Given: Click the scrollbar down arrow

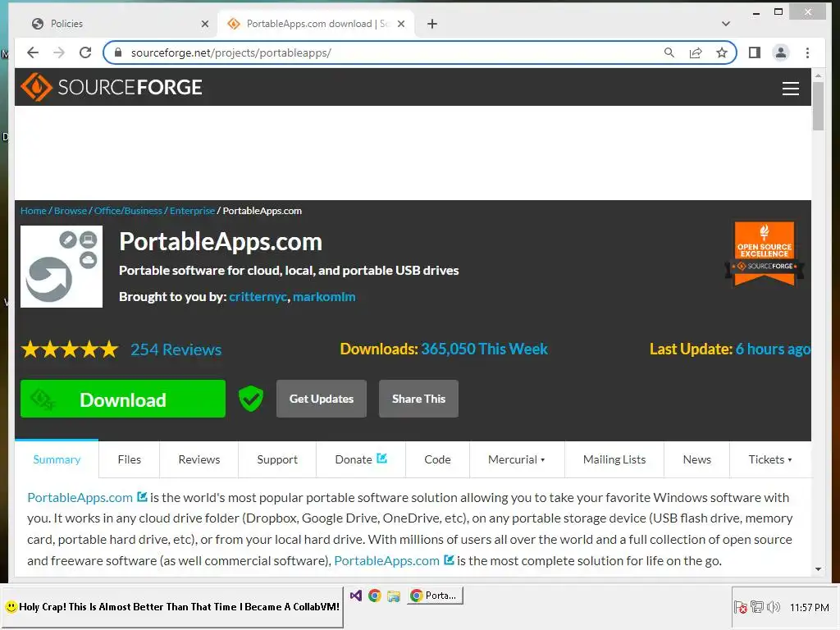Looking at the screenshot, I should point(818,569).
